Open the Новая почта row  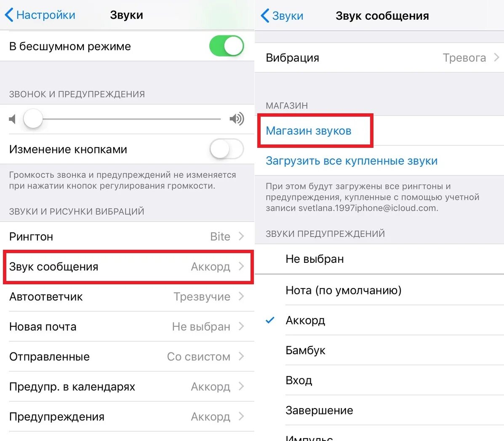[x=127, y=326]
